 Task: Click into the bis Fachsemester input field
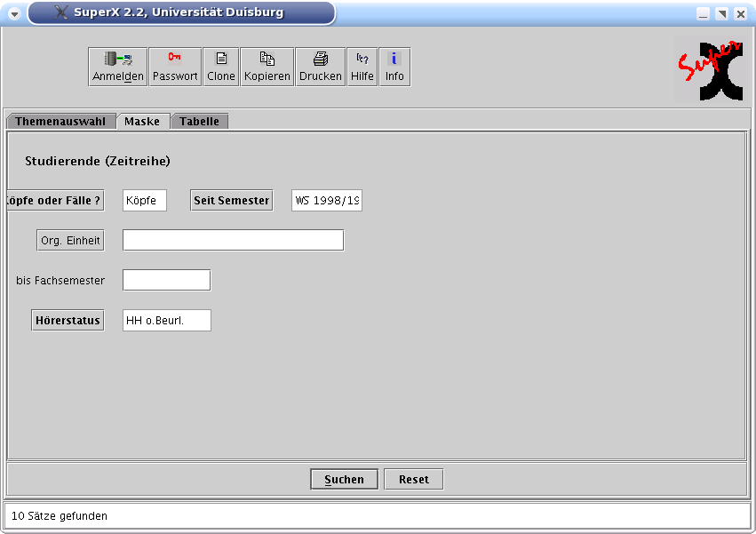pyautogui.click(x=166, y=281)
